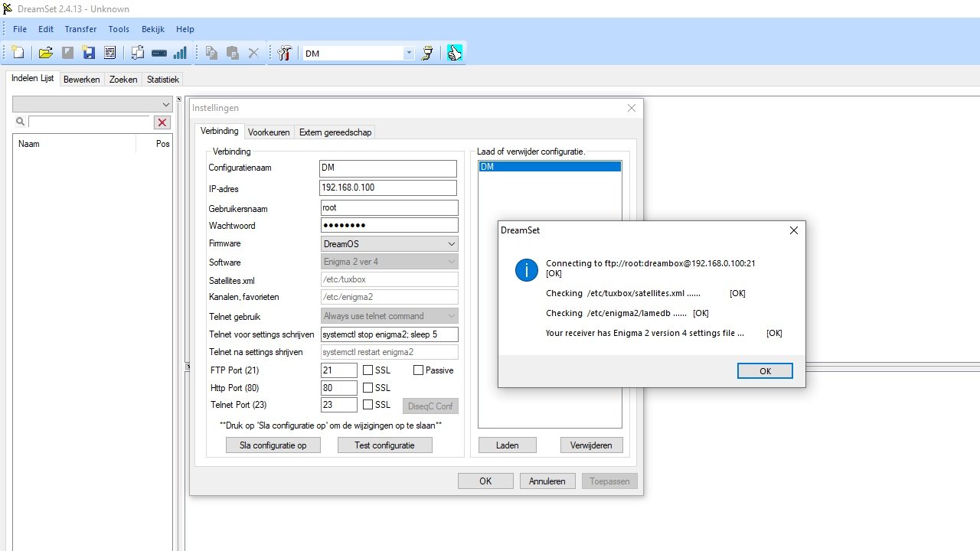The image size is (980, 551).
Task: Click the Wachtwoord password field
Action: tap(389, 224)
